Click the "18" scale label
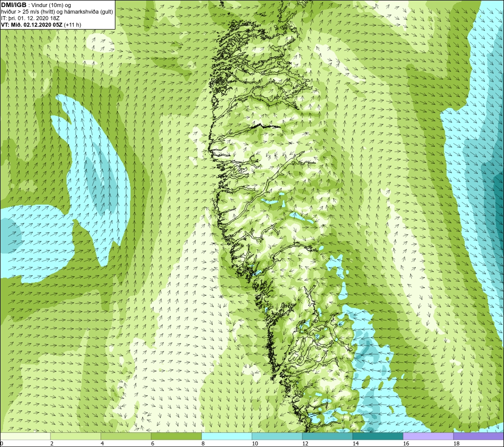504x447 pixels. pyautogui.click(x=456, y=444)
